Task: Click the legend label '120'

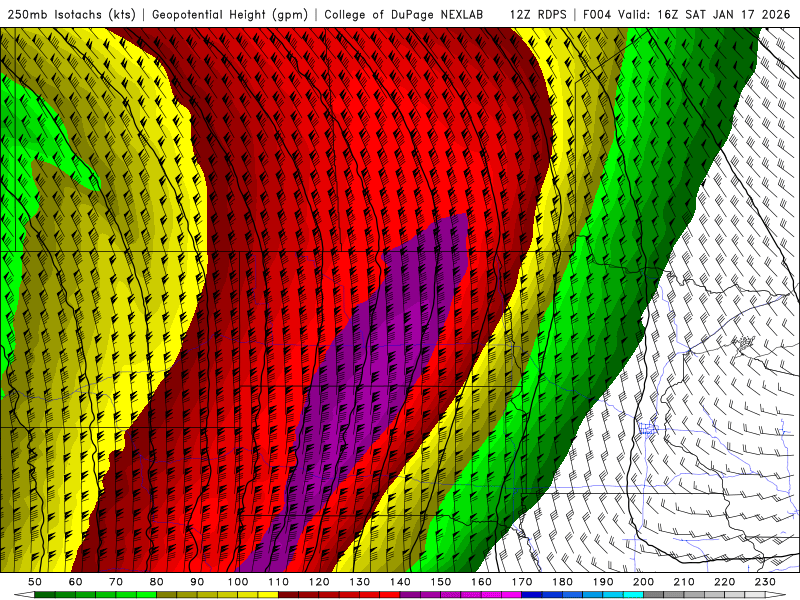Action: [319, 582]
